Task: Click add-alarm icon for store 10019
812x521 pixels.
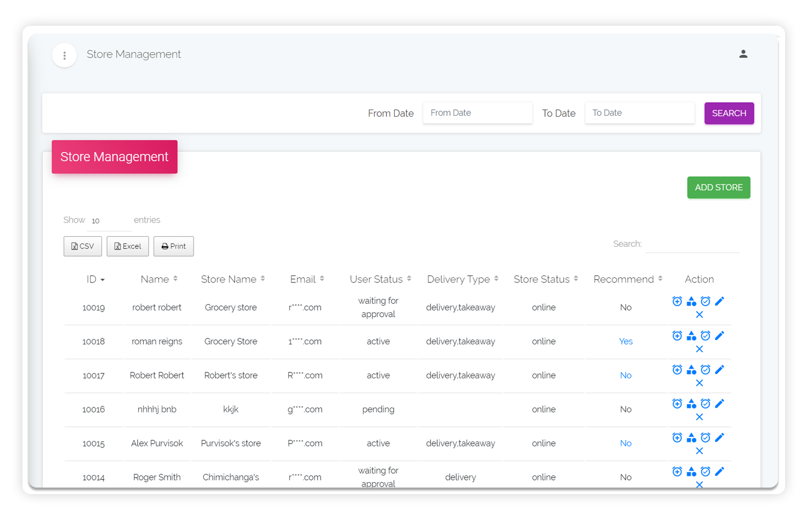Action: pos(677,301)
